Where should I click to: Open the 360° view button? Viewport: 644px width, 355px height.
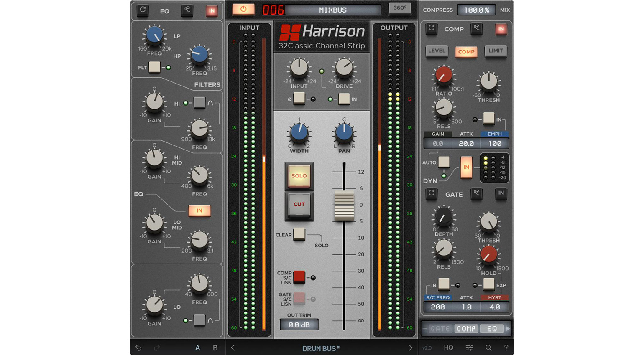tap(399, 8)
